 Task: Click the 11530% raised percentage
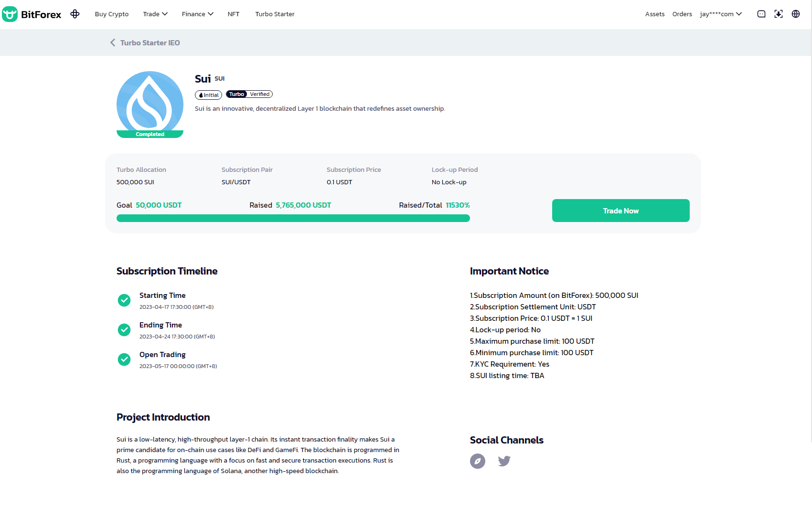[x=458, y=205]
